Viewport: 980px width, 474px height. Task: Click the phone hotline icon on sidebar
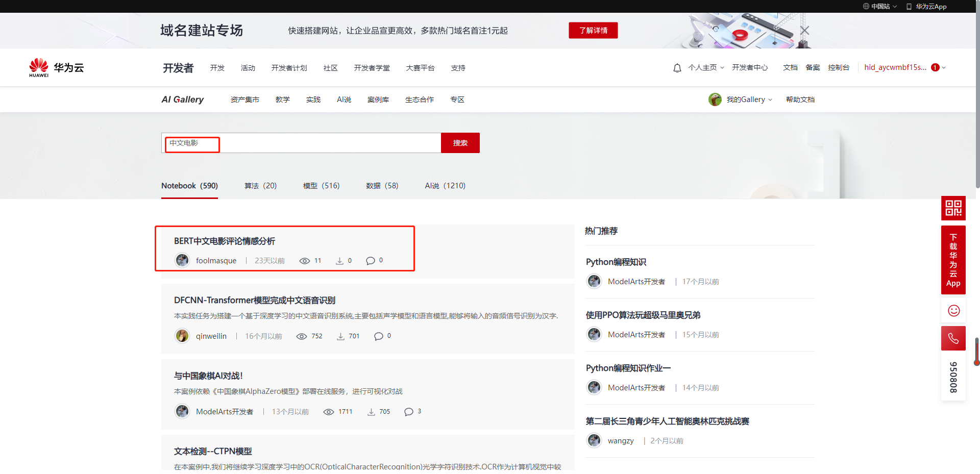[x=952, y=338]
